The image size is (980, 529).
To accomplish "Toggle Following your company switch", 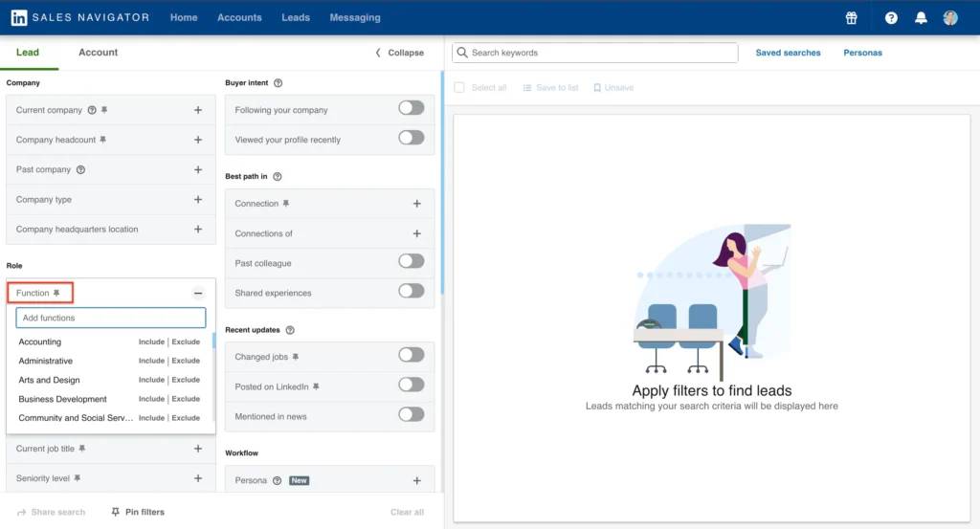I will pyautogui.click(x=411, y=109).
